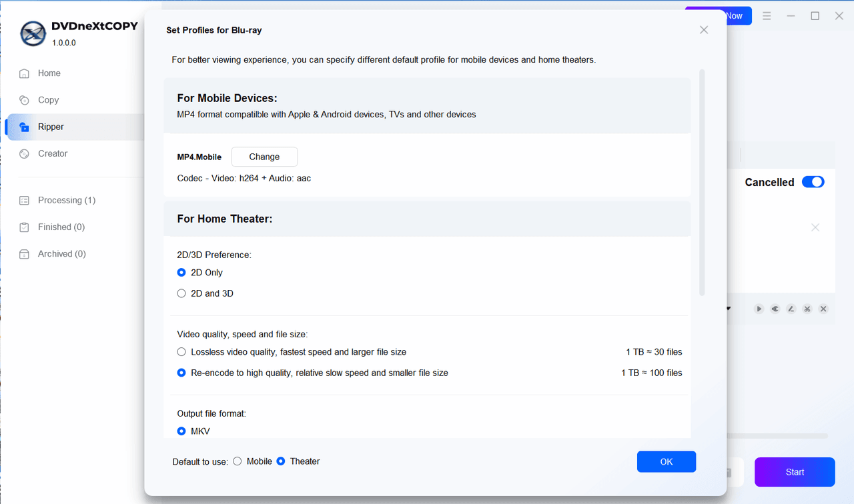The image size is (854, 504).
Task: Click the Start button in main window
Action: (x=795, y=472)
